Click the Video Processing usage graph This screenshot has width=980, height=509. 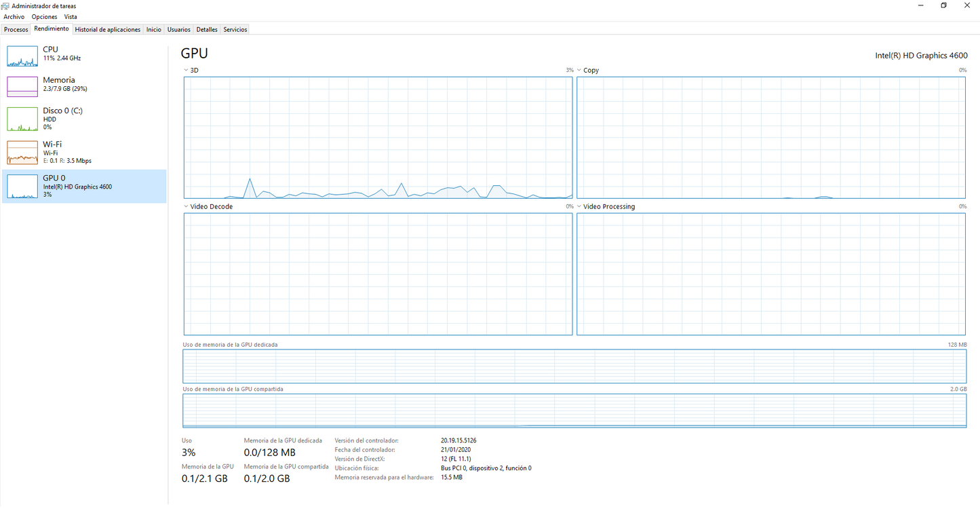771,274
